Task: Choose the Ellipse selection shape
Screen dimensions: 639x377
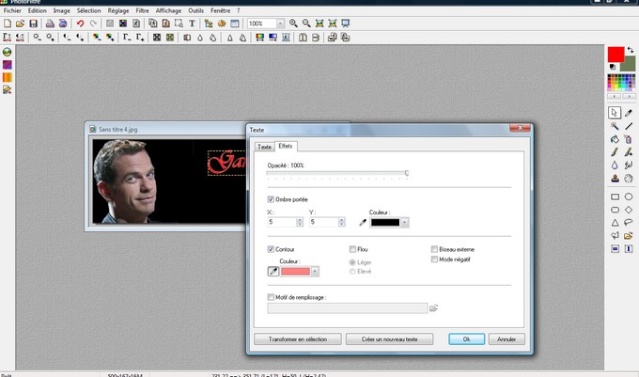Action: [x=628, y=197]
